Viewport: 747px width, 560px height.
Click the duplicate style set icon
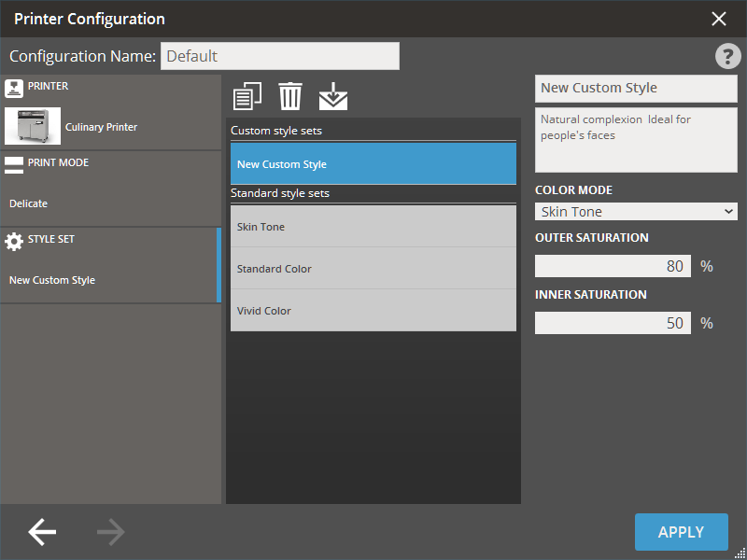[247, 96]
